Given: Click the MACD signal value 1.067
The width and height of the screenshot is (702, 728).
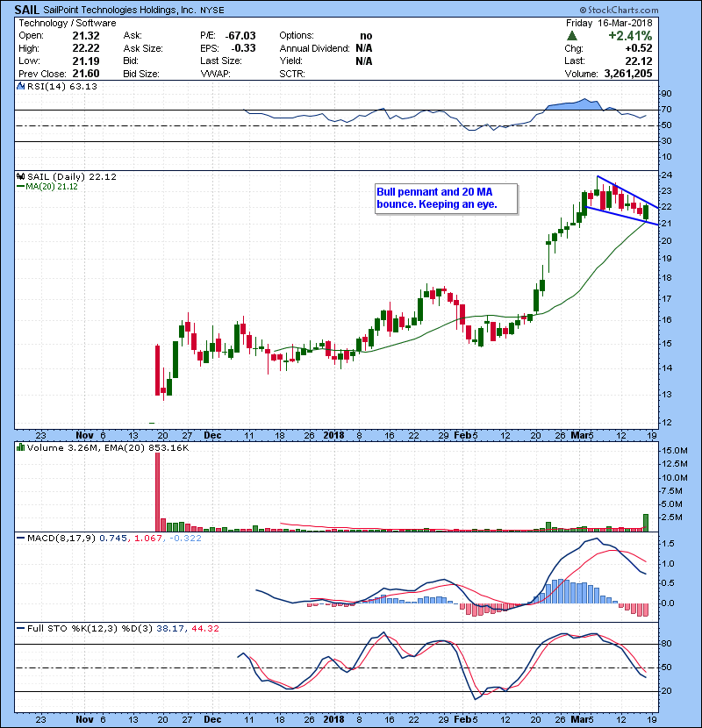Looking at the screenshot, I should tap(148, 539).
